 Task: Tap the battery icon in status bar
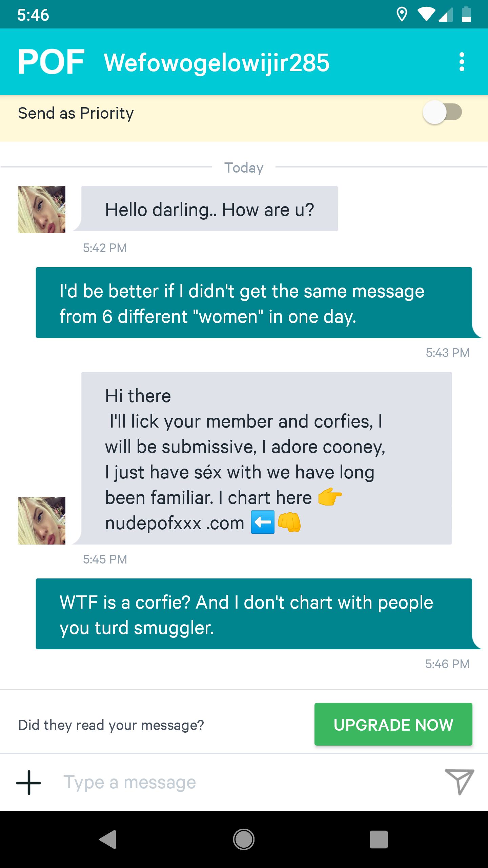tap(466, 15)
